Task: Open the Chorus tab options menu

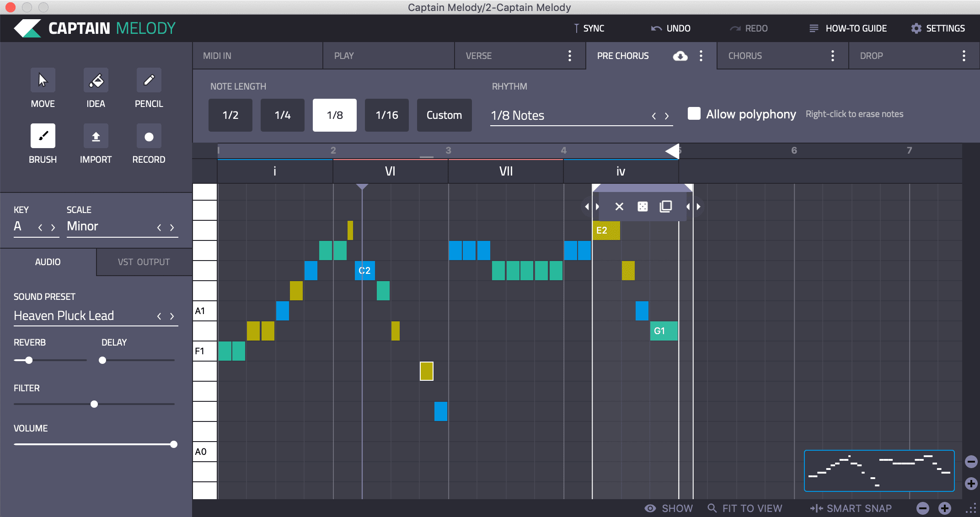Action: (x=833, y=56)
